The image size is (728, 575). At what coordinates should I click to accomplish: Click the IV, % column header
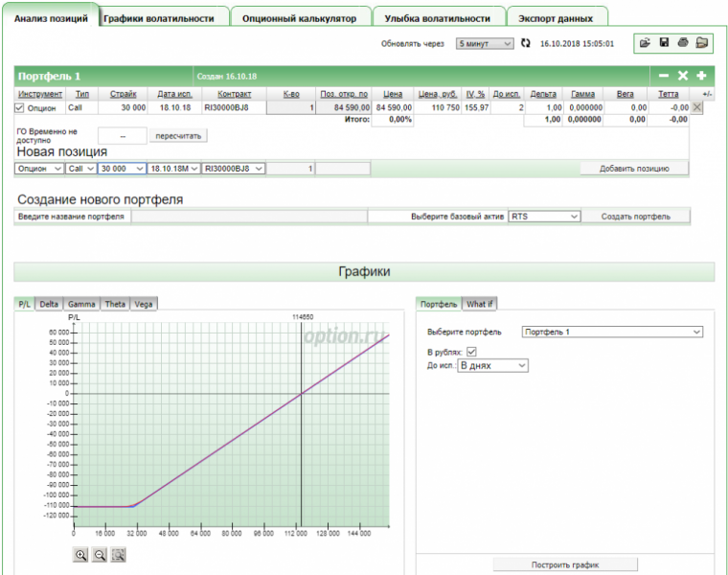coord(475,94)
